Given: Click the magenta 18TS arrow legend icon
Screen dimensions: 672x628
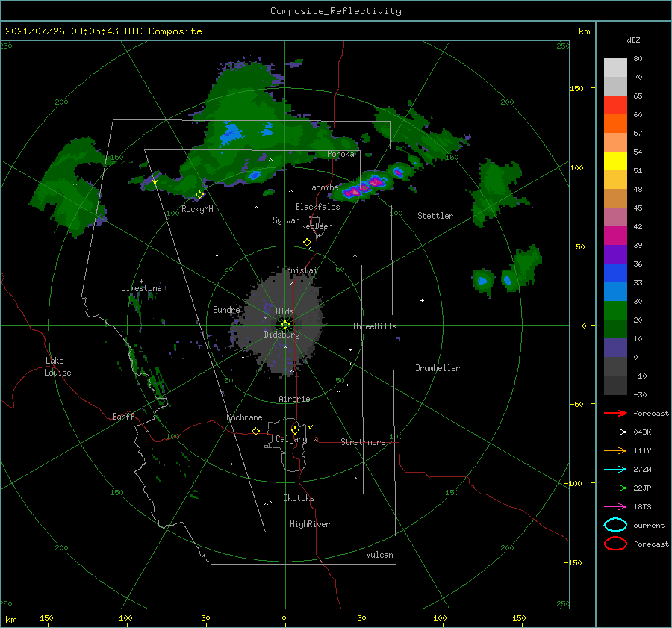Looking at the screenshot, I should [x=615, y=507].
